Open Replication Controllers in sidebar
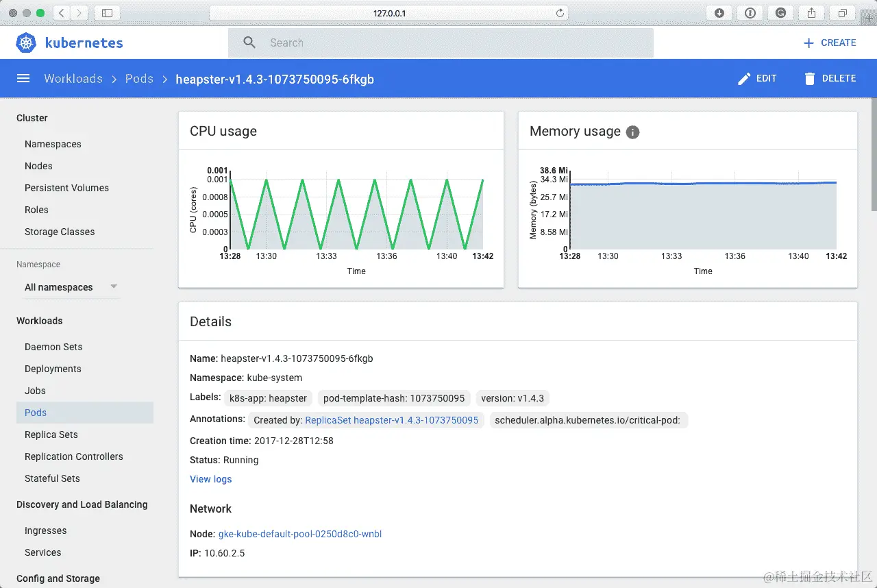This screenshot has height=588, width=877. [74, 456]
